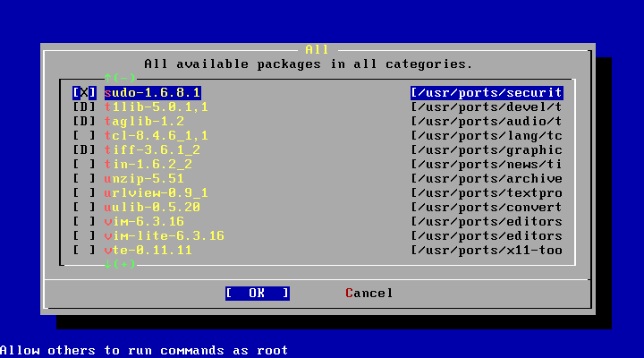Image resolution: width=644 pixels, height=358 pixels.
Task: Click 'All available packages in all categories' text
Action: coord(308,64)
